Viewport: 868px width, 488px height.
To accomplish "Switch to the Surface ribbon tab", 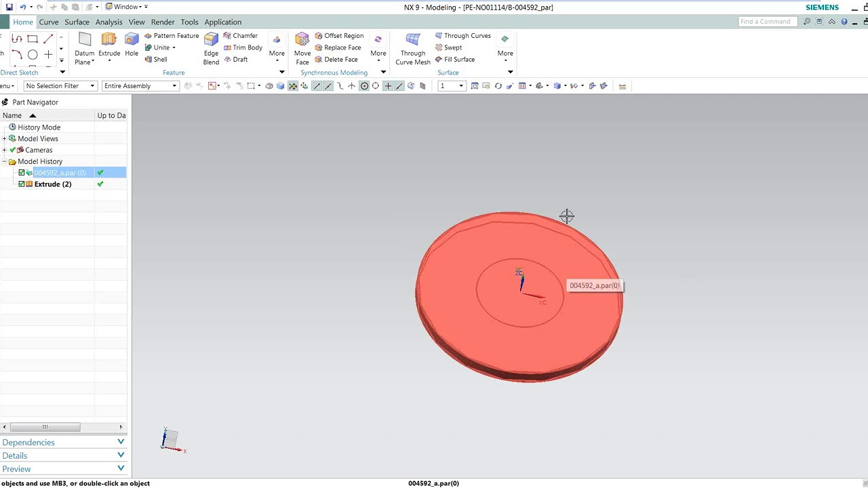I will tap(77, 22).
